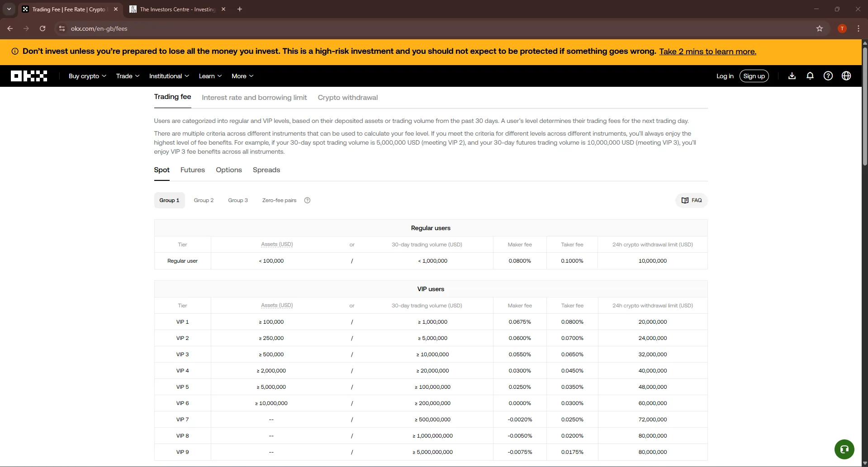This screenshot has width=868, height=467.
Task: Close the Trading Fee tab
Action: pyautogui.click(x=116, y=9)
